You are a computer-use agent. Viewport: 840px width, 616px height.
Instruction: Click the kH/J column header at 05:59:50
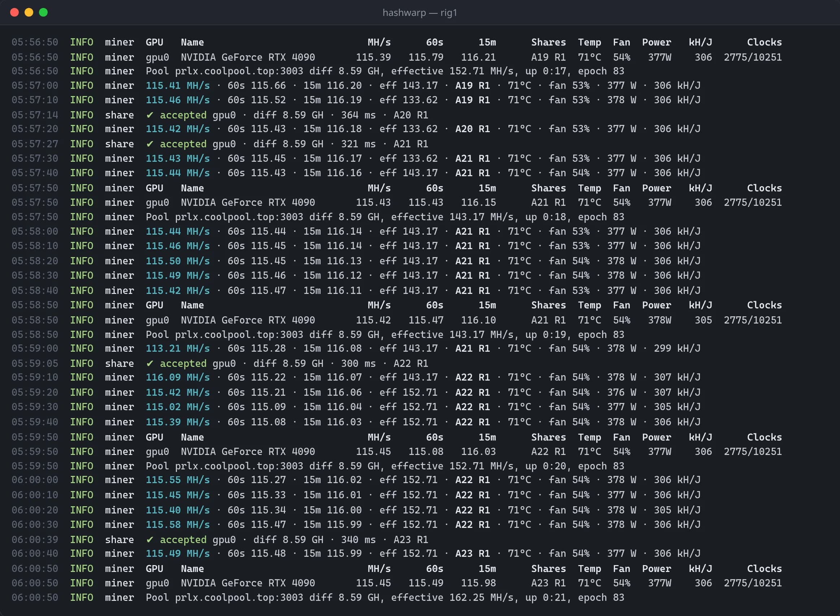tap(700, 437)
